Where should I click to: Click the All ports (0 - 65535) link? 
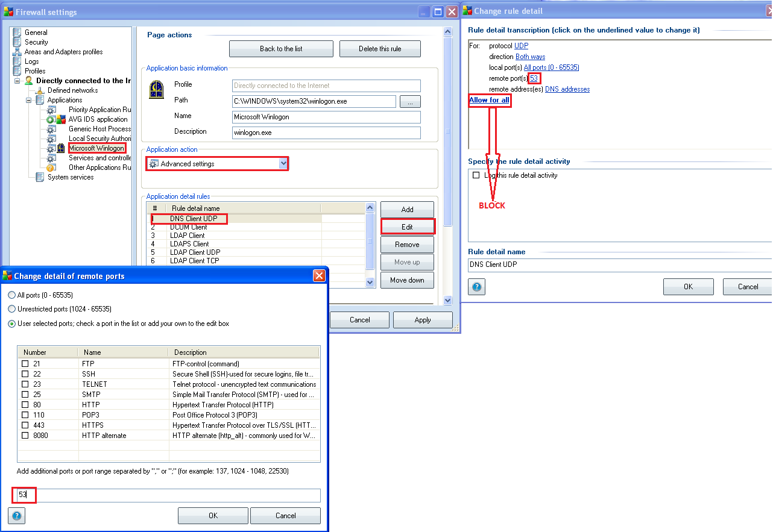tap(551, 67)
